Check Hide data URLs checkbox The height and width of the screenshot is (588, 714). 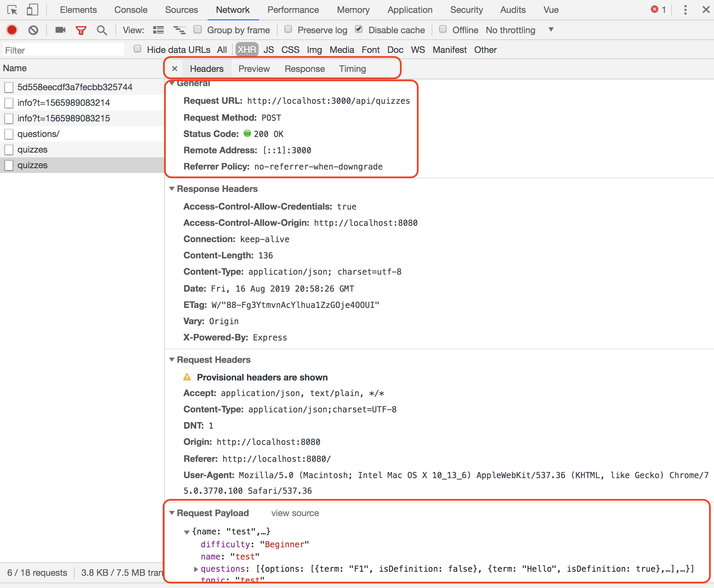tap(137, 49)
